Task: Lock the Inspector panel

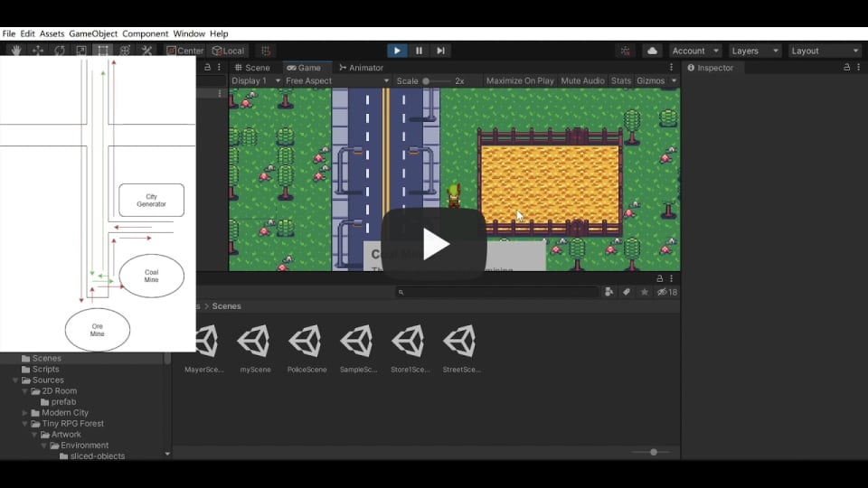Action: point(847,67)
